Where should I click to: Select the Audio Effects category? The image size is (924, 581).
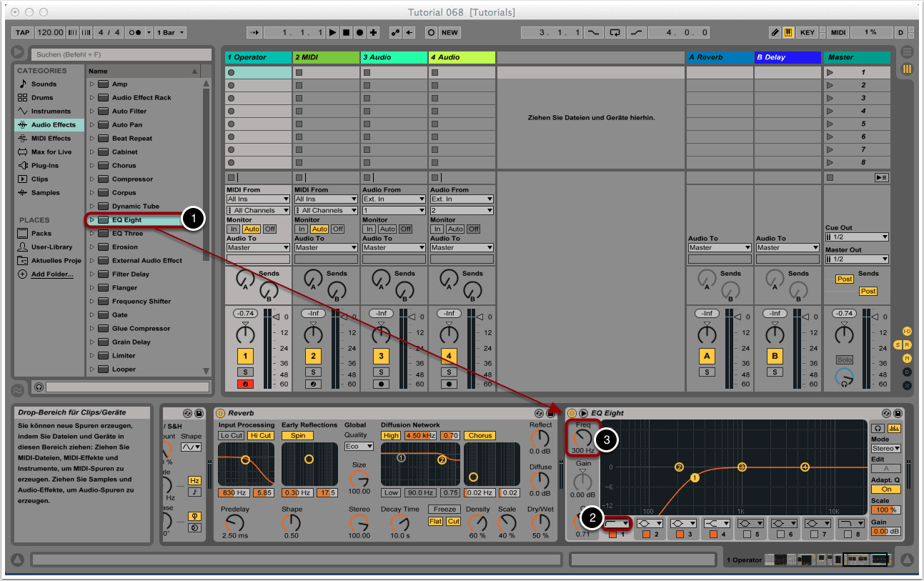coord(52,125)
